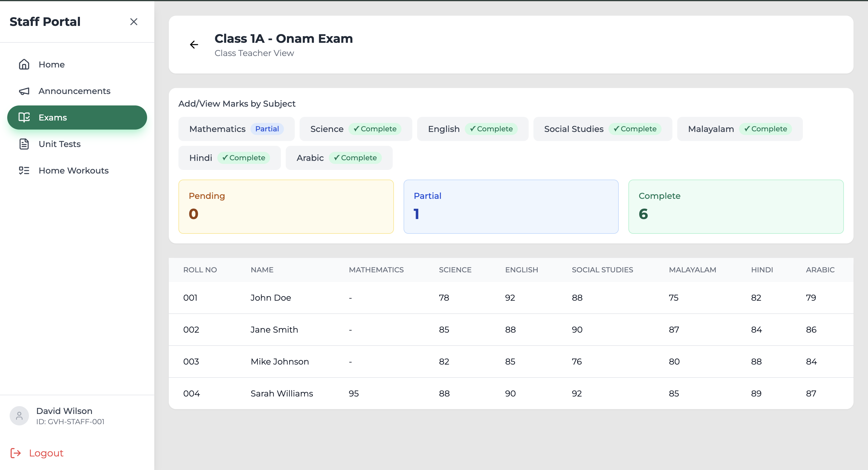
Task: Click the Partial summary card
Action: coord(511,207)
